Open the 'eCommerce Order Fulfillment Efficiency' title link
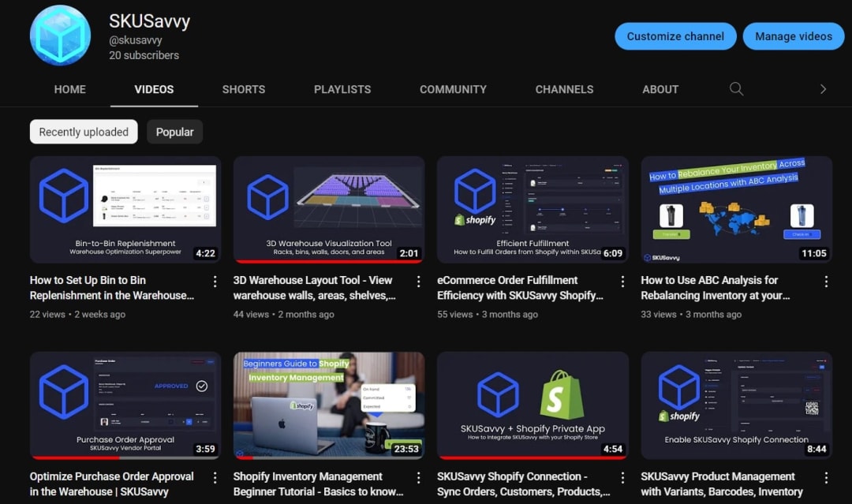 tap(520, 288)
